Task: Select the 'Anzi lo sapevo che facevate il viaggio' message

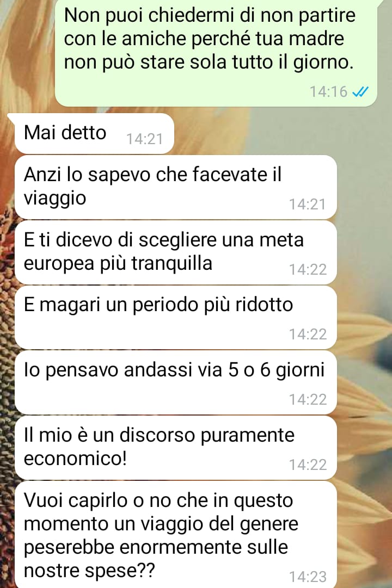Action: click(176, 187)
